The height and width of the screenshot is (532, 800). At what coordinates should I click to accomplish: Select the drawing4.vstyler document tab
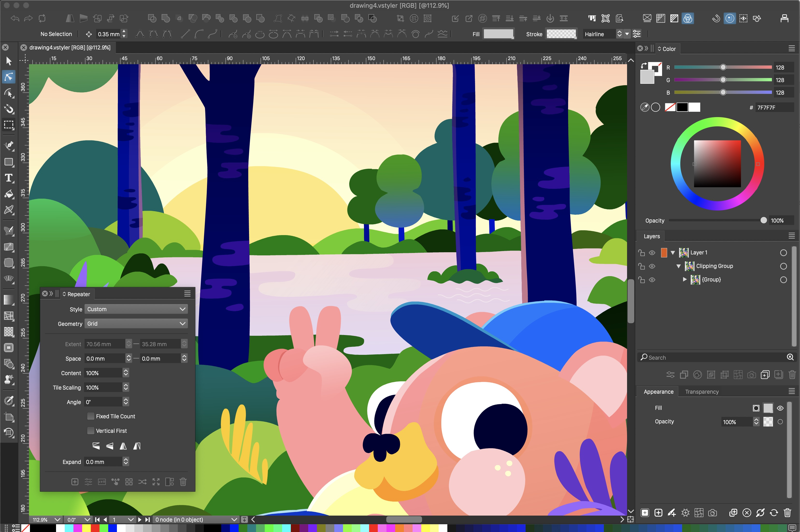(70, 48)
